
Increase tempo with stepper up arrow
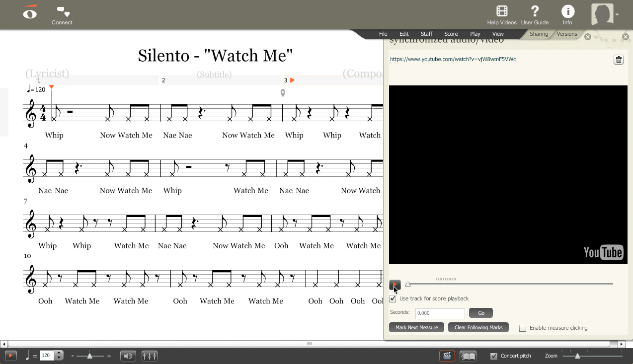[x=59, y=353]
